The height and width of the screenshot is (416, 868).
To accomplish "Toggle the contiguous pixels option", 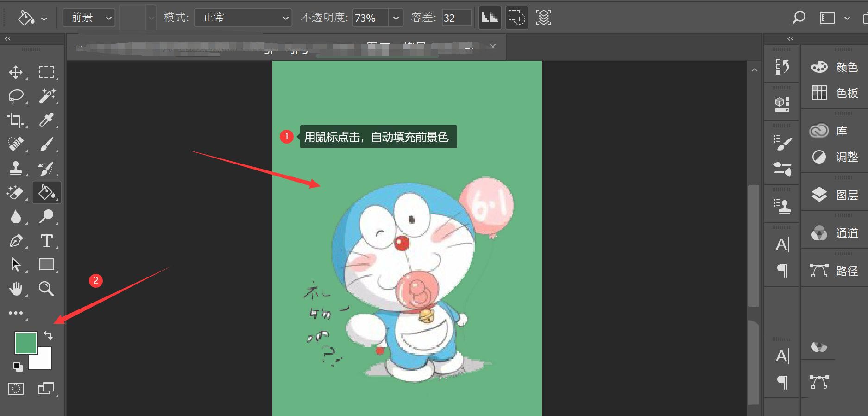I will (x=516, y=18).
